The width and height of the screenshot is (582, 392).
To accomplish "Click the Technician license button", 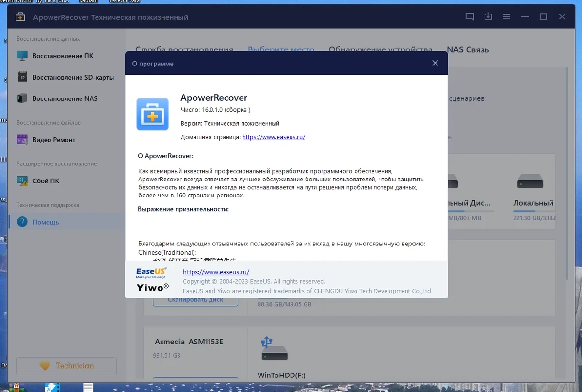I will pos(67,366).
